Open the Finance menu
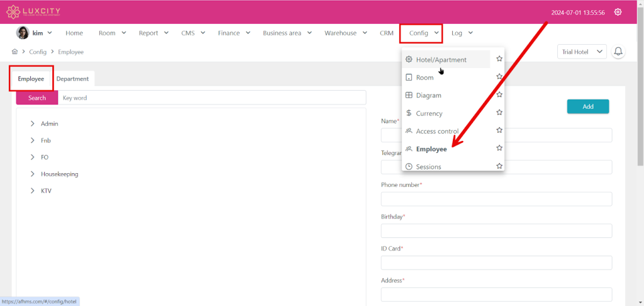The image size is (644, 306). (234, 33)
